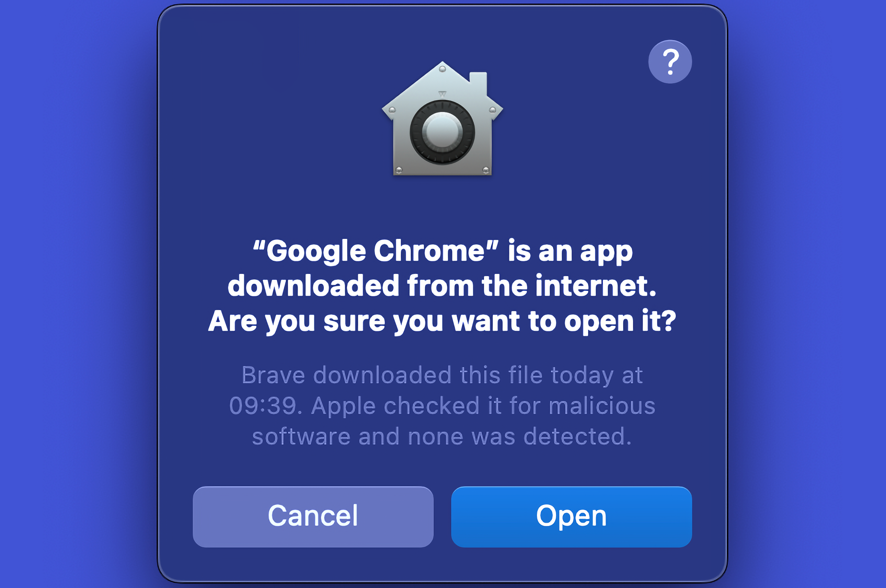Click the Gatekeeper house security icon

pos(442,118)
